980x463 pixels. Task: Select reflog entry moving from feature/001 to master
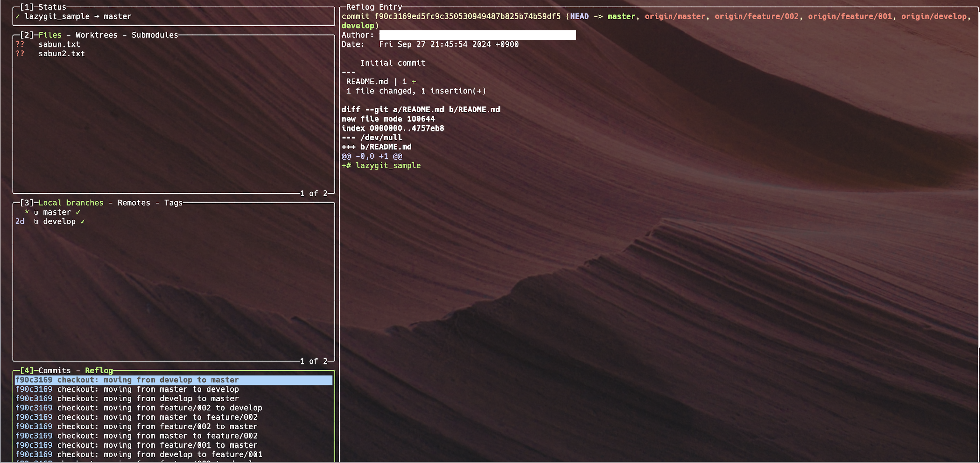click(x=157, y=445)
